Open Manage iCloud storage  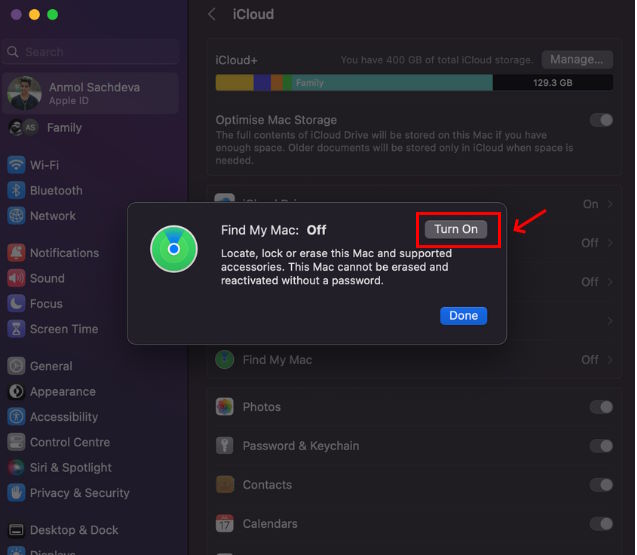click(x=577, y=60)
